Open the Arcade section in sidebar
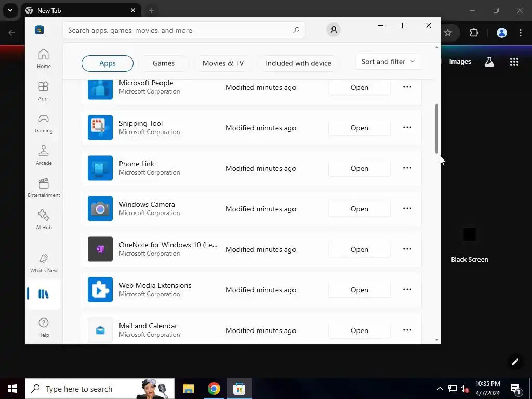 (44, 155)
